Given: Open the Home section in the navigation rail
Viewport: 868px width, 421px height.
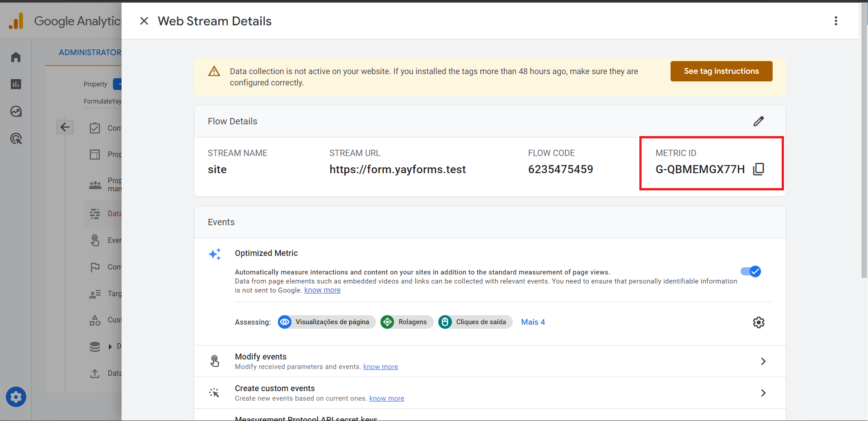Looking at the screenshot, I should tap(16, 57).
